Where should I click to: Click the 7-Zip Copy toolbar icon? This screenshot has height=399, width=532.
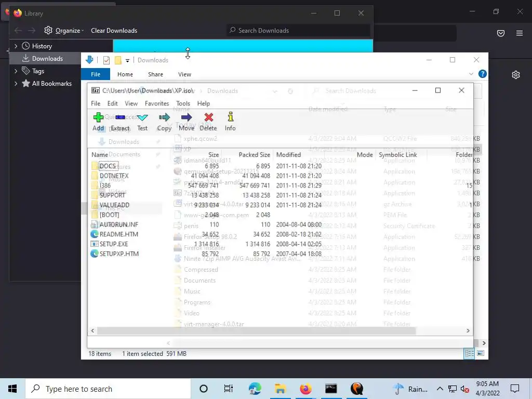[x=164, y=117]
